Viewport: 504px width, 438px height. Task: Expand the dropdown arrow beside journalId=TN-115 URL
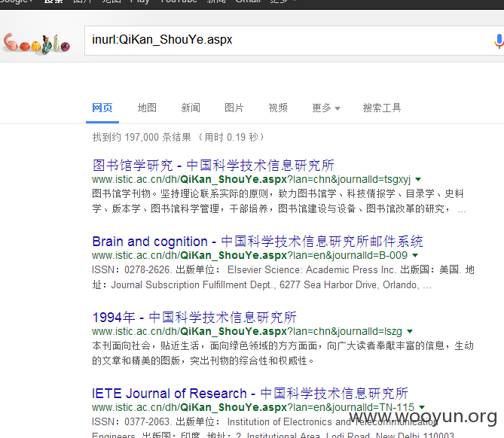click(x=422, y=407)
